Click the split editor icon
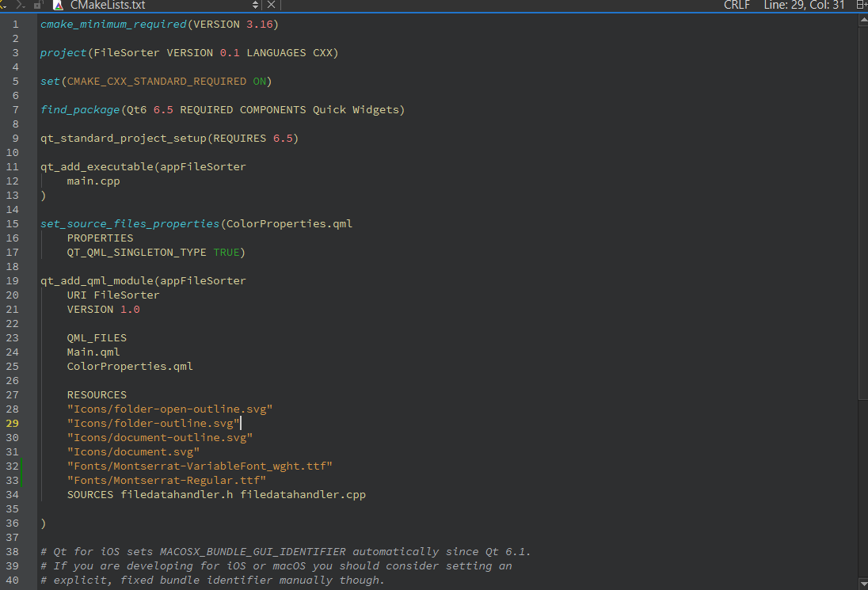Image resolution: width=868 pixels, height=590 pixels. click(x=861, y=5)
